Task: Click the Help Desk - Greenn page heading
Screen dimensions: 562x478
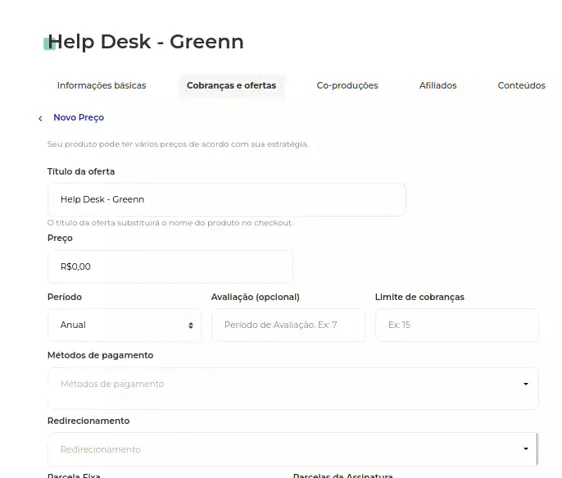Action: pos(146,42)
